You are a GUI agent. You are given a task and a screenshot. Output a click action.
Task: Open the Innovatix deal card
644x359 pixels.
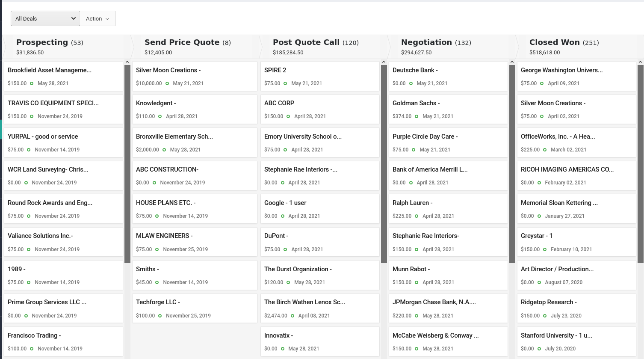coord(320,341)
